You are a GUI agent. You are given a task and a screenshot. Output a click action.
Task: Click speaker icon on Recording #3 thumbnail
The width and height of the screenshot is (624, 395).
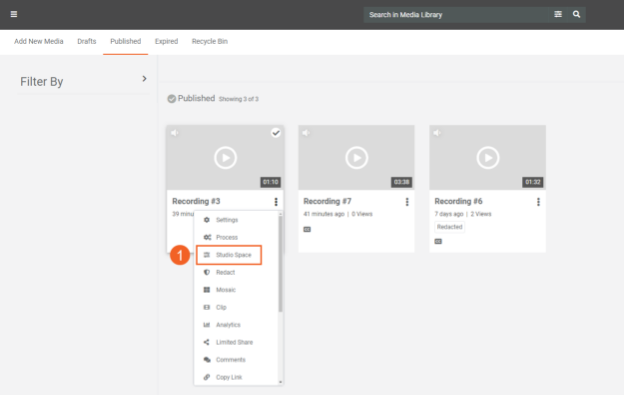coord(175,133)
